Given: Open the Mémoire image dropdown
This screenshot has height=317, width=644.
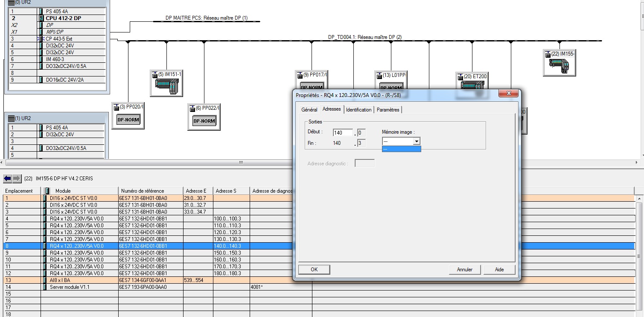Looking at the screenshot, I should pos(417,141).
